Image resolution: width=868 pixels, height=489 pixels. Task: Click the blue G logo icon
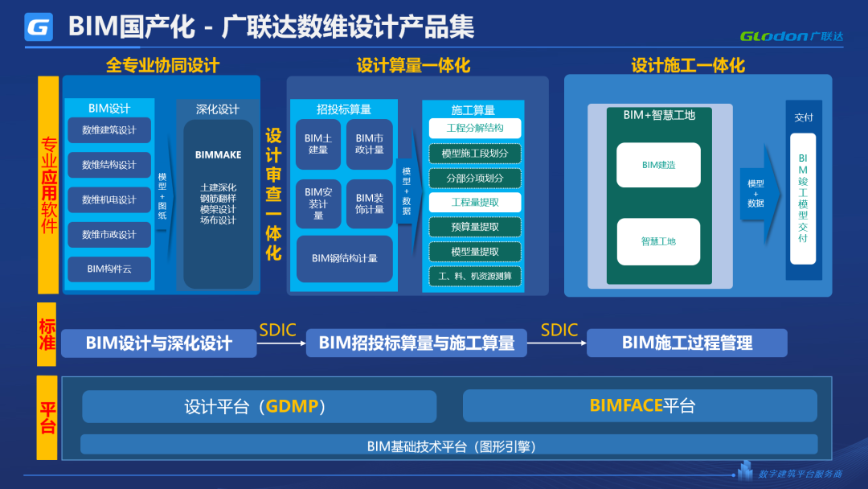[x=39, y=27]
